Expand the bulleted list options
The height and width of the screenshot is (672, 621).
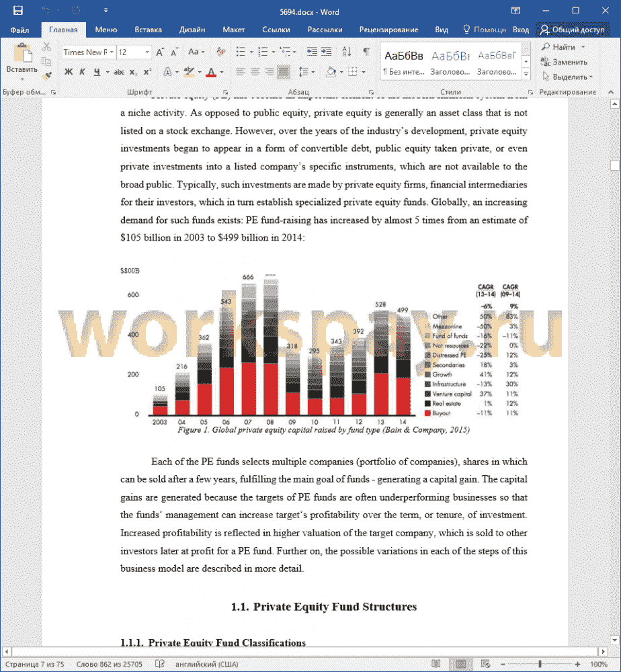251,52
